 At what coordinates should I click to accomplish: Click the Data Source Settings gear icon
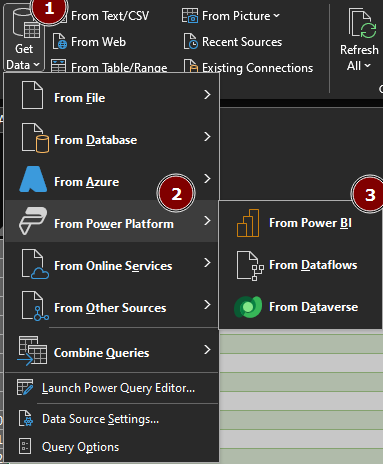pyautogui.click(x=25, y=419)
